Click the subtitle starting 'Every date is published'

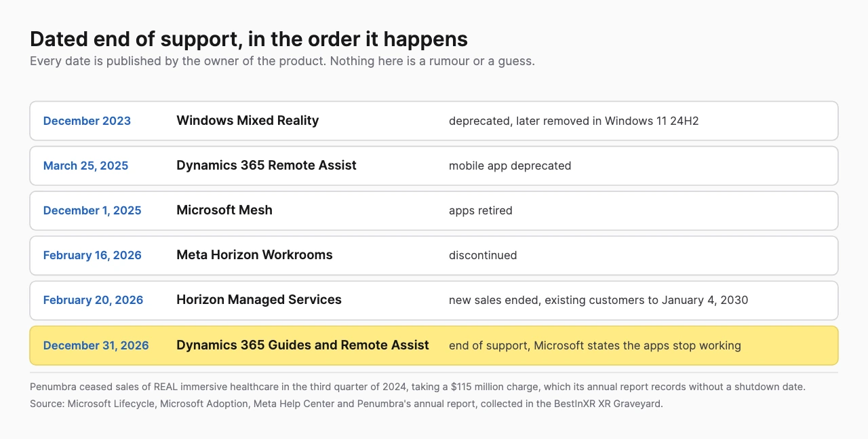282,61
